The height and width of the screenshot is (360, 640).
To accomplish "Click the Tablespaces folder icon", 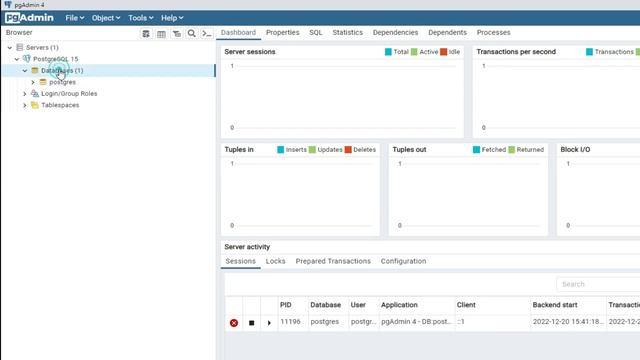I will tap(35, 105).
